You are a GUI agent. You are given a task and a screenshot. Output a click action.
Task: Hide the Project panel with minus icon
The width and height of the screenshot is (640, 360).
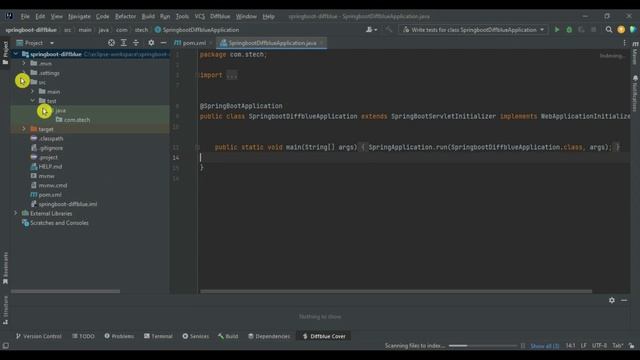click(163, 43)
